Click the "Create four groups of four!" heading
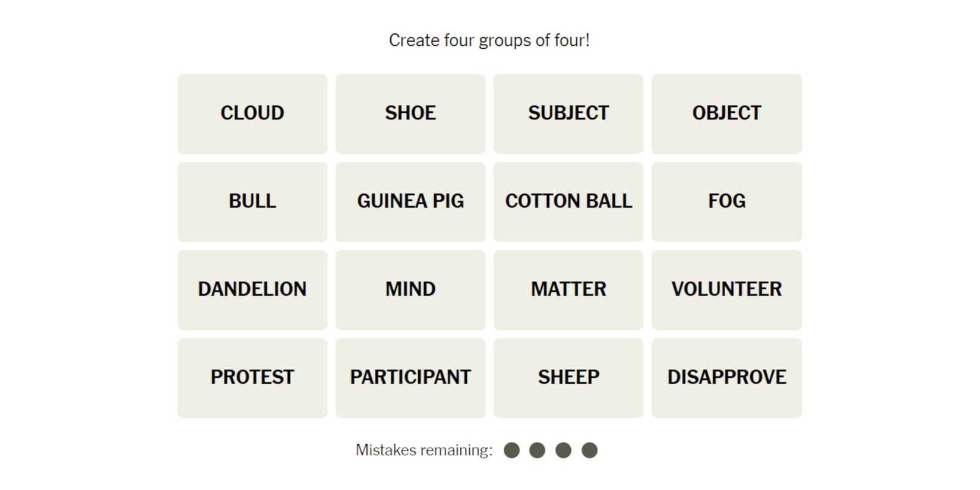The width and height of the screenshot is (980, 490). coord(489,40)
